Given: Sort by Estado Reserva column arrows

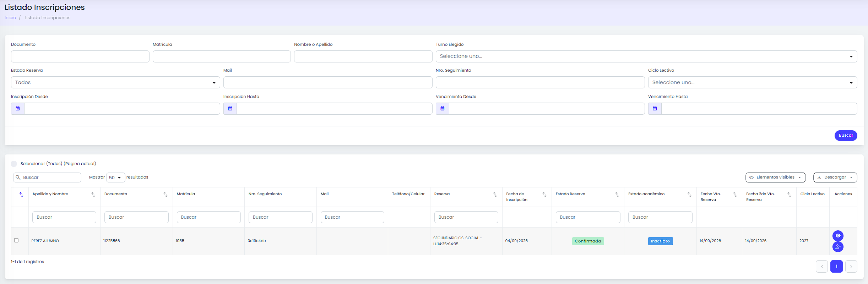Looking at the screenshot, I should 617,195.
